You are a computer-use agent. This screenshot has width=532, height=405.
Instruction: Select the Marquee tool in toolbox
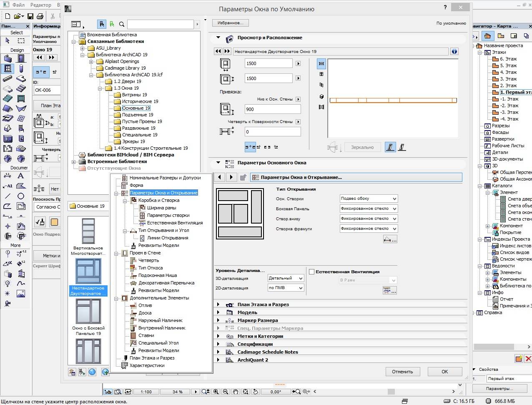click(x=21, y=40)
